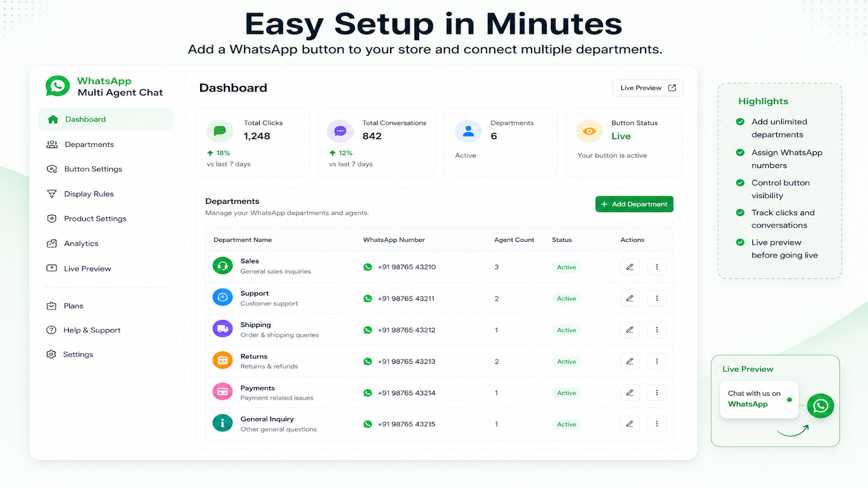
Task: Click the Button Status Live text
Action: click(x=621, y=136)
